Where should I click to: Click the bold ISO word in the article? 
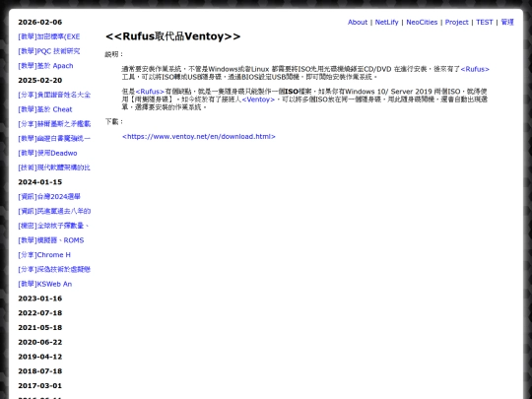tap(292, 92)
